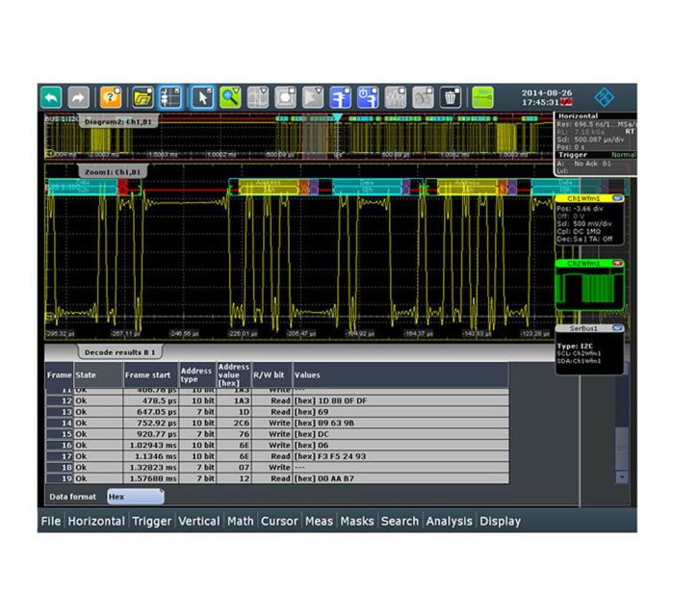Click the Rohde & Schwarz logo icon

coord(604,97)
